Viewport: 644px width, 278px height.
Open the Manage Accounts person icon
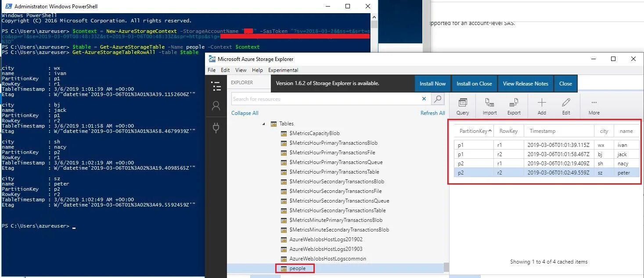pos(216,106)
